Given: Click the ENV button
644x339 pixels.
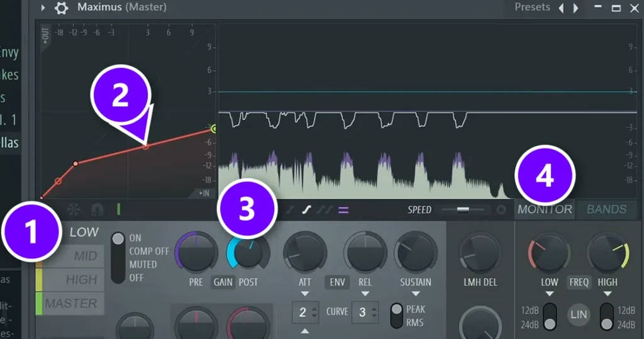Looking at the screenshot, I should click(337, 282).
